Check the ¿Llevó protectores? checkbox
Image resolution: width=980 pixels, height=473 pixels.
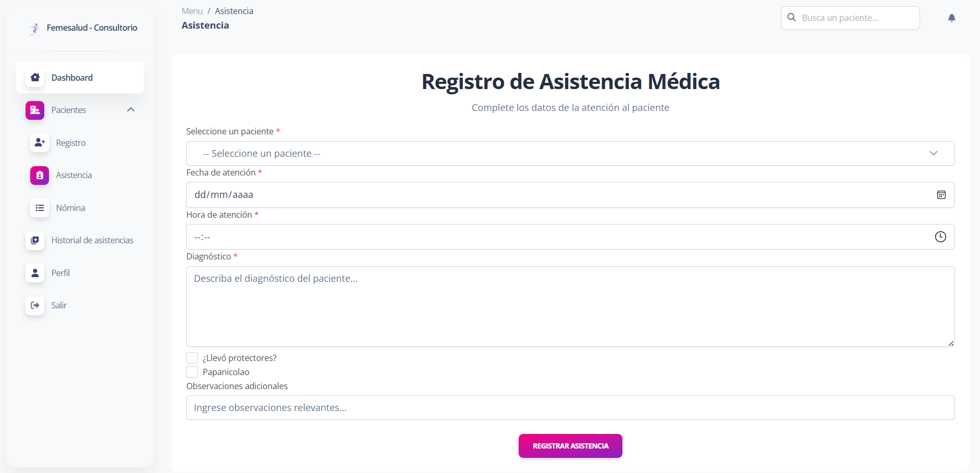[x=192, y=358]
